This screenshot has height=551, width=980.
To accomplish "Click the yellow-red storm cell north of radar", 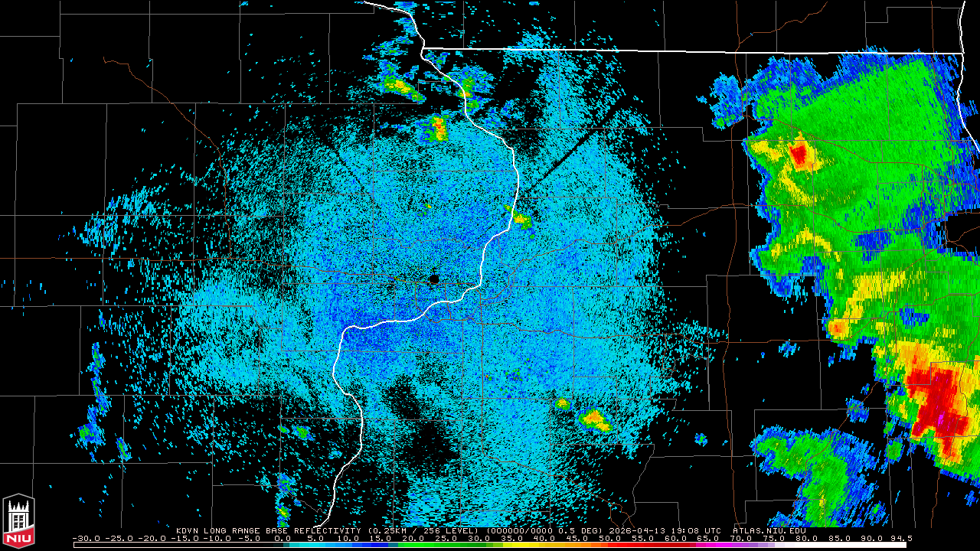I will [439, 127].
